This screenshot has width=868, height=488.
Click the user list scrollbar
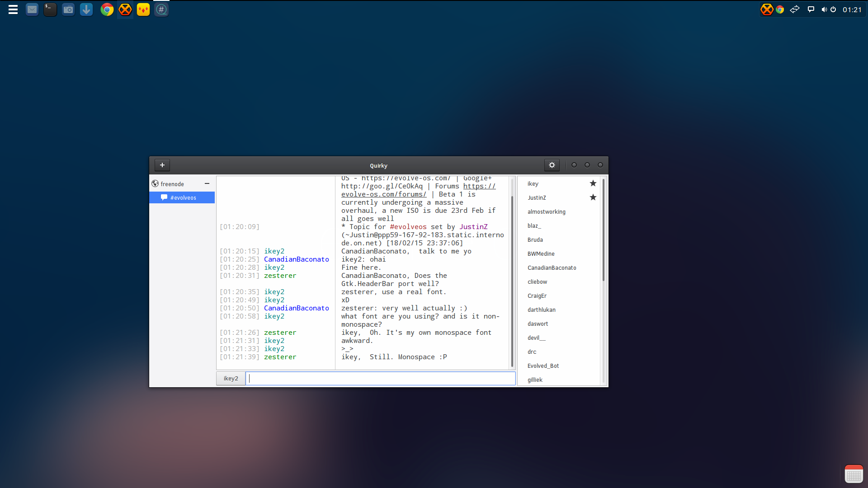pos(603,230)
